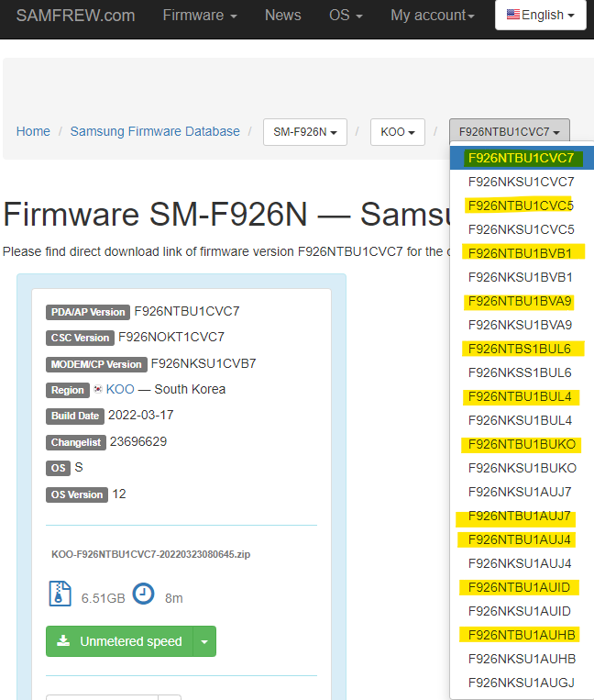Select F926NKSU1AUID firmware
This screenshot has height=700, width=594.
point(522,611)
